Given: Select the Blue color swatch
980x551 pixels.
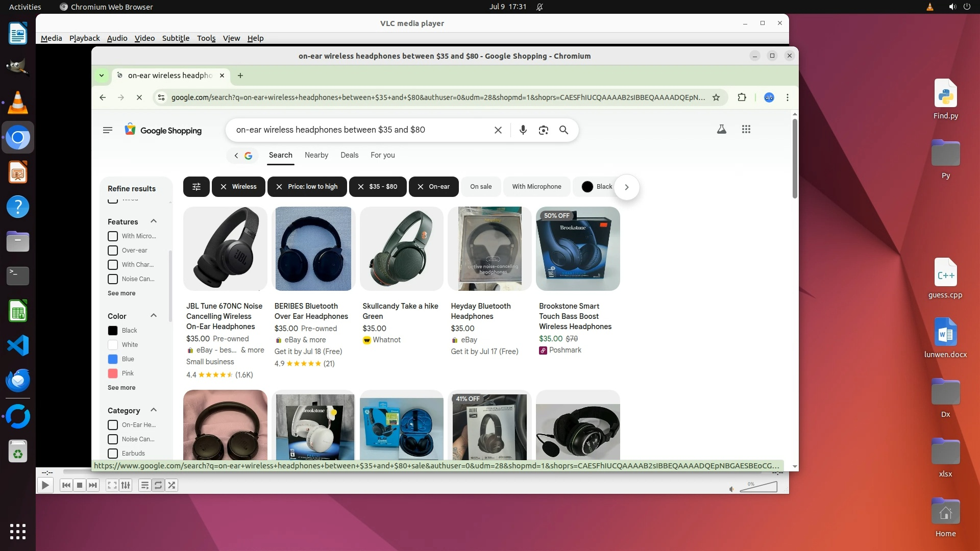Looking at the screenshot, I should pos(113,359).
